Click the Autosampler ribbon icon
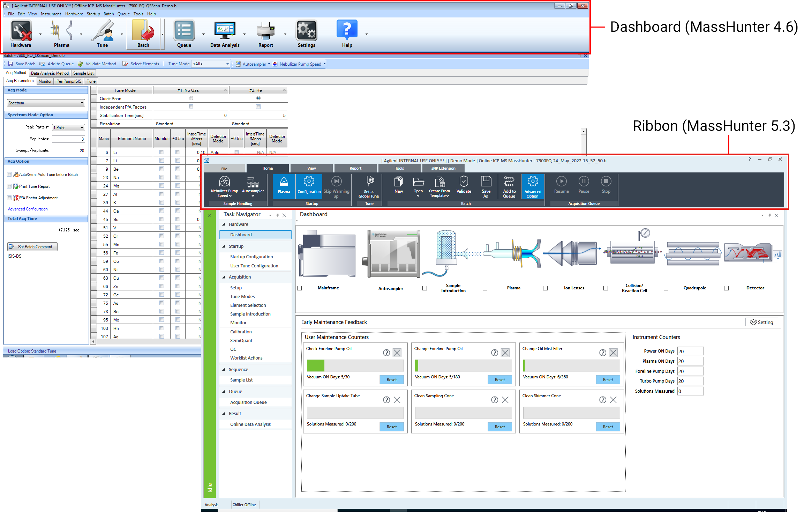812x518 pixels. [x=253, y=187]
